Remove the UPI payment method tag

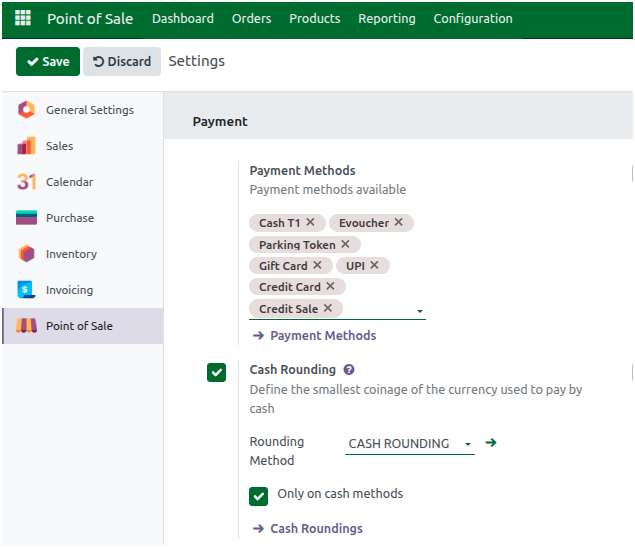(374, 265)
